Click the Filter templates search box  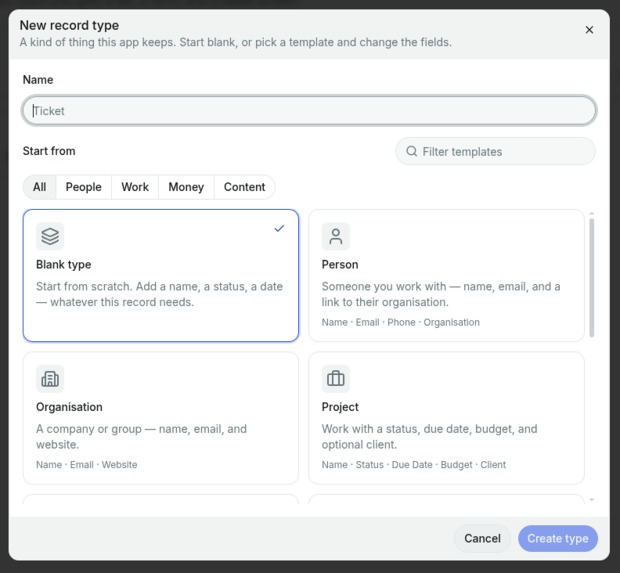pyautogui.click(x=495, y=151)
